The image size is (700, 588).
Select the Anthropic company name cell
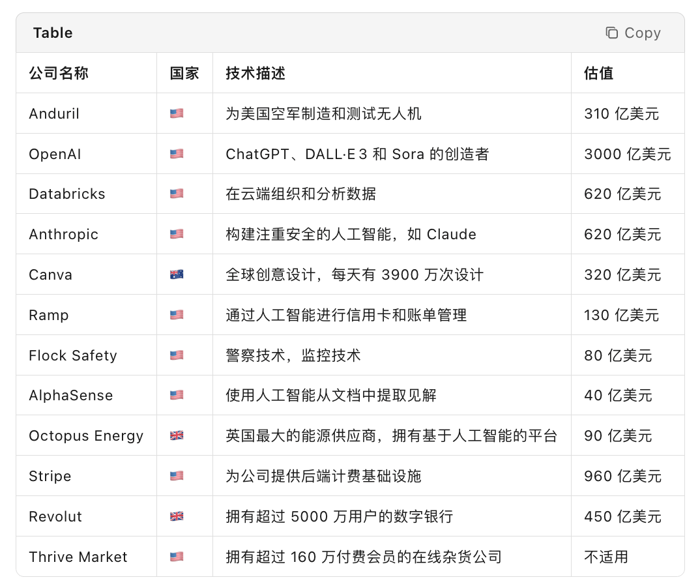pyautogui.click(x=86, y=234)
